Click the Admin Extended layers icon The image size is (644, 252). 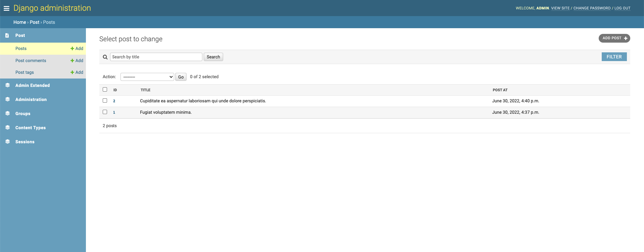(x=7, y=85)
